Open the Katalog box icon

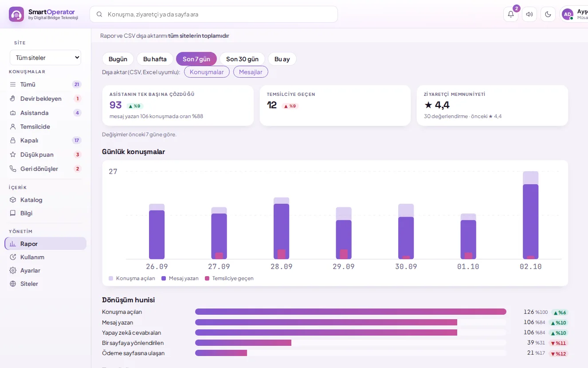13,200
